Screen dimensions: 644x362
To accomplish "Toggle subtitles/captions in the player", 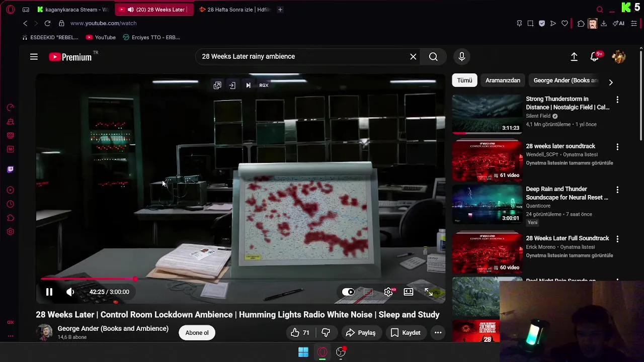I will (x=368, y=292).
